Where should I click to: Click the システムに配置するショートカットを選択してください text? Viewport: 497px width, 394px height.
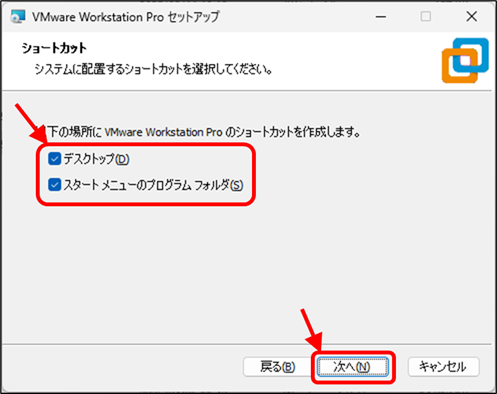click(153, 69)
